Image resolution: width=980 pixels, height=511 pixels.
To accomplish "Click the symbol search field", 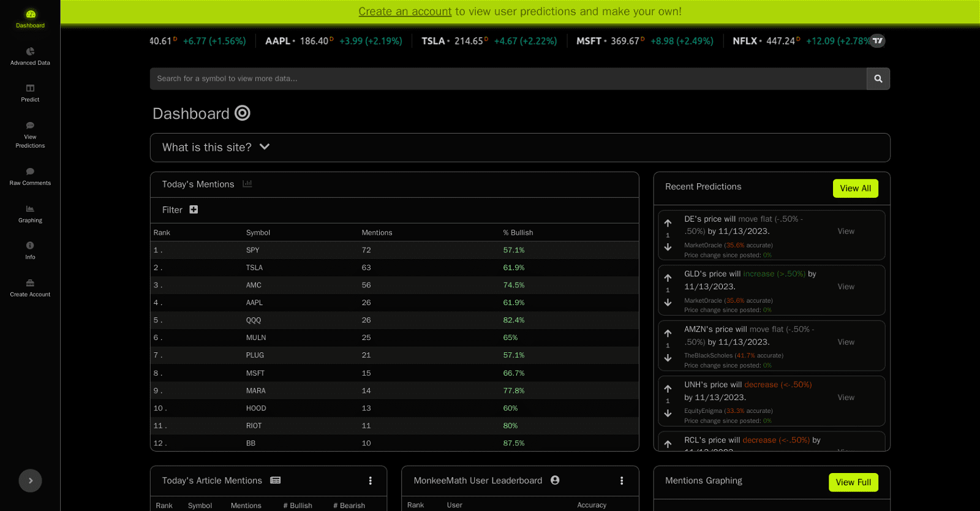I will [x=508, y=79].
